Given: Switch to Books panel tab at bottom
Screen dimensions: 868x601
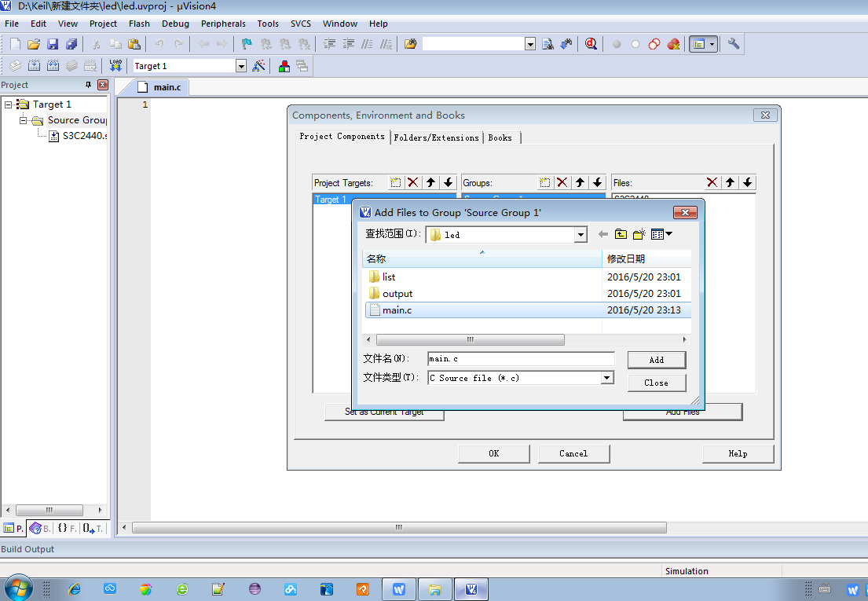Looking at the screenshot, I should click(40, 529).
